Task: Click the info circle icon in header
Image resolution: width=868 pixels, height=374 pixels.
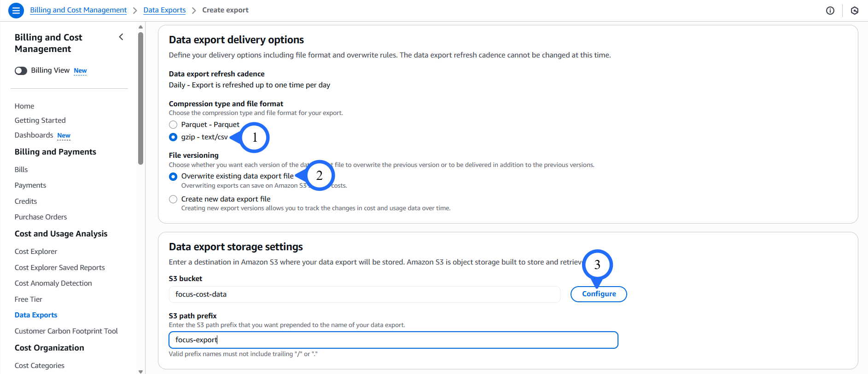Action: click(x=830, y=11)
